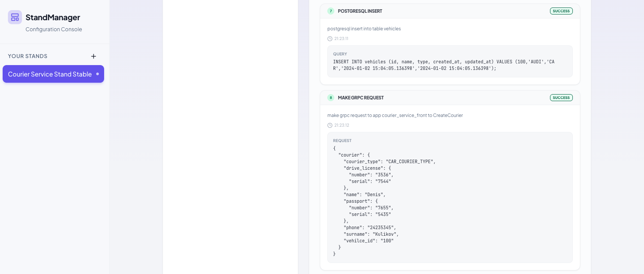This screenshot has width=644, height=274.
Task: Click the StandManager logo icon
Action: click(15, 17)
